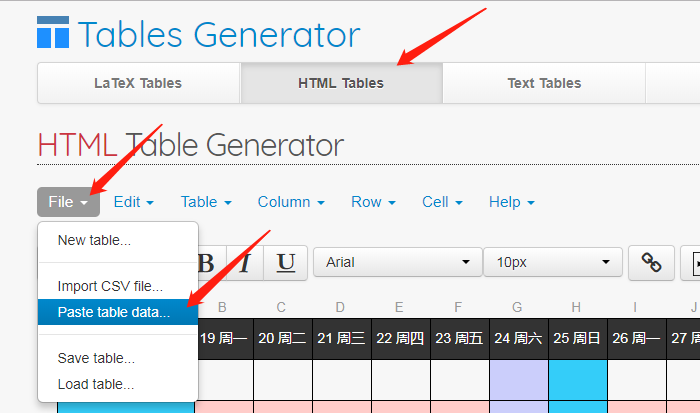Viewport: 700px width, 413px height.
Task: Select column header C
Action: tap(281, 307)
